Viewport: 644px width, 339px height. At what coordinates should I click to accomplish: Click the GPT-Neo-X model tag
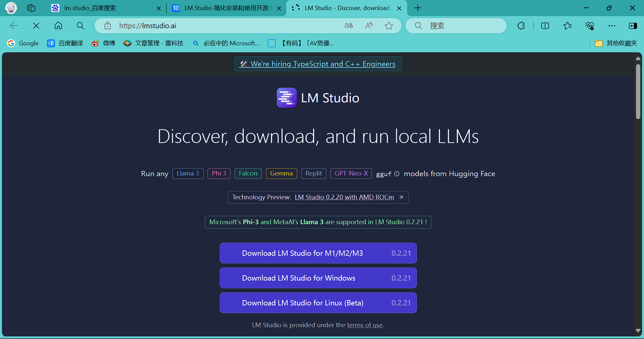[351, 174]
